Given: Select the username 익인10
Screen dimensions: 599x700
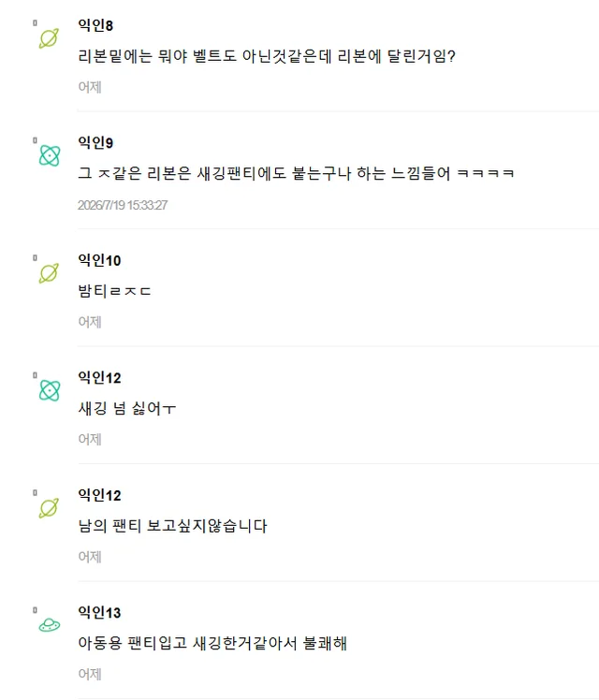Looking at the screenshot, I should click(x=99, y=260).
